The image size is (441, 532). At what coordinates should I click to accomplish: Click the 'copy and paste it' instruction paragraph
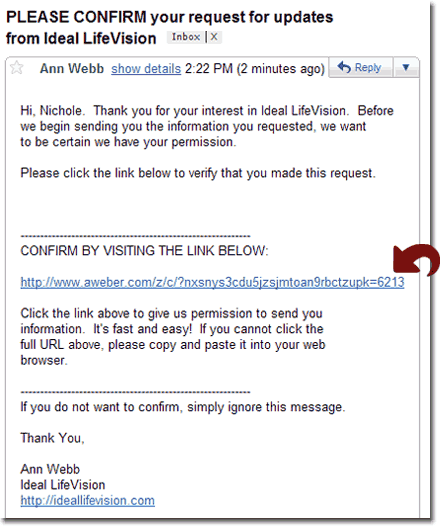pyautogui.click(x=173, y=337)
